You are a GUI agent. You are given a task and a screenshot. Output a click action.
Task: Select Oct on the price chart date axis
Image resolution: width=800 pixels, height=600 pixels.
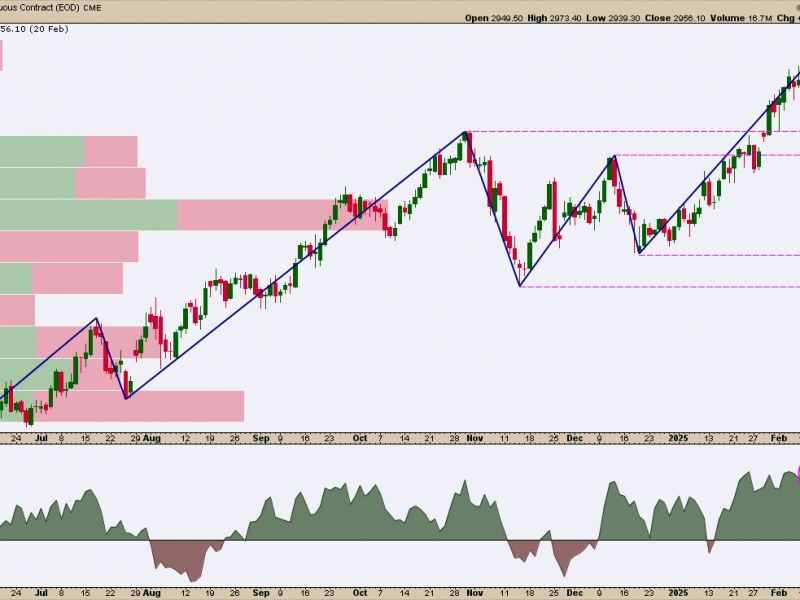360,438
